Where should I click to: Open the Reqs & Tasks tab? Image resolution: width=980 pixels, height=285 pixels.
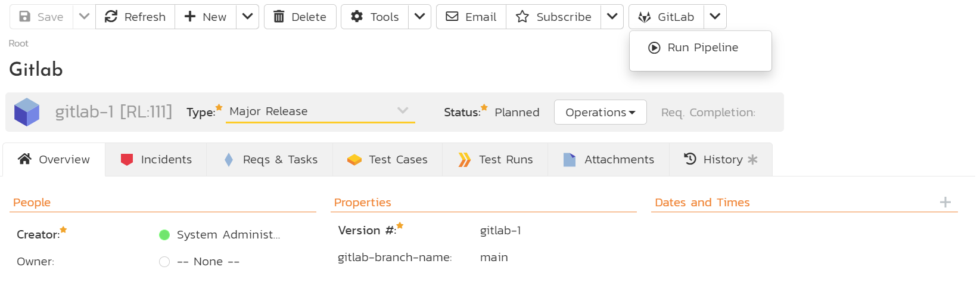[x=270, y=159]
